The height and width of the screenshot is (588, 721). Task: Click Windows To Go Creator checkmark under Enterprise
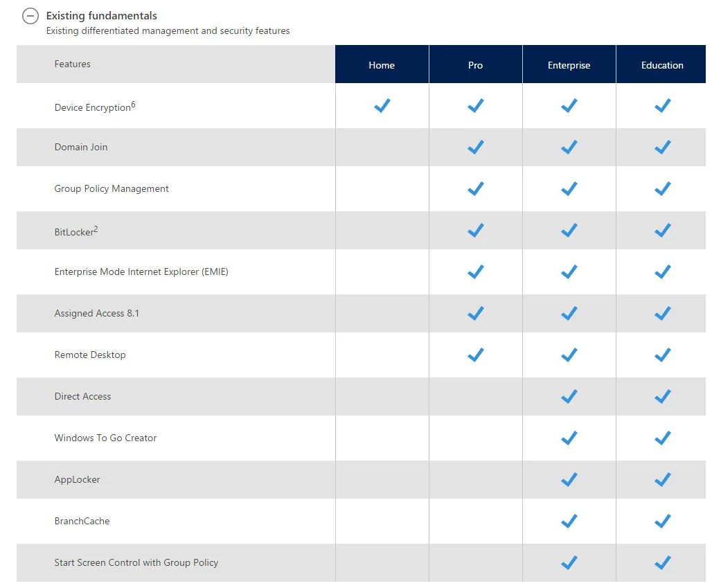point(569,438)
